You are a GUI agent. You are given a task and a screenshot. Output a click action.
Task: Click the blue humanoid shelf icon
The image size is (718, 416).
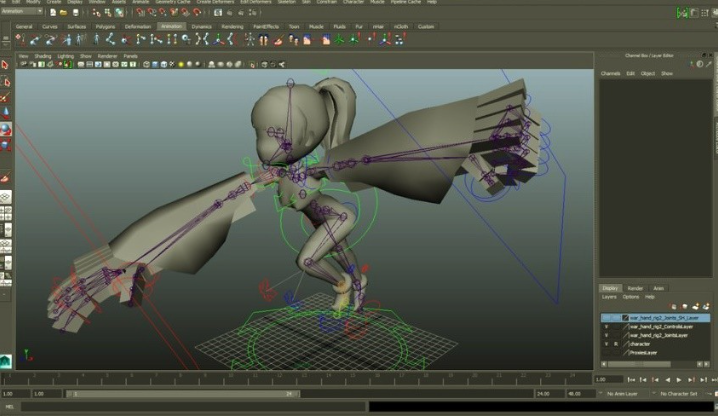coord(96,40)
